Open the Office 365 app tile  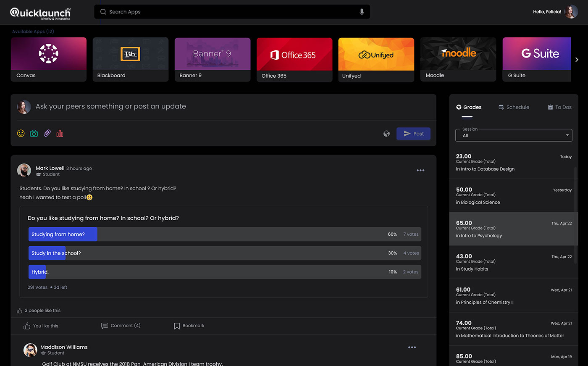(x=294, y=60)
